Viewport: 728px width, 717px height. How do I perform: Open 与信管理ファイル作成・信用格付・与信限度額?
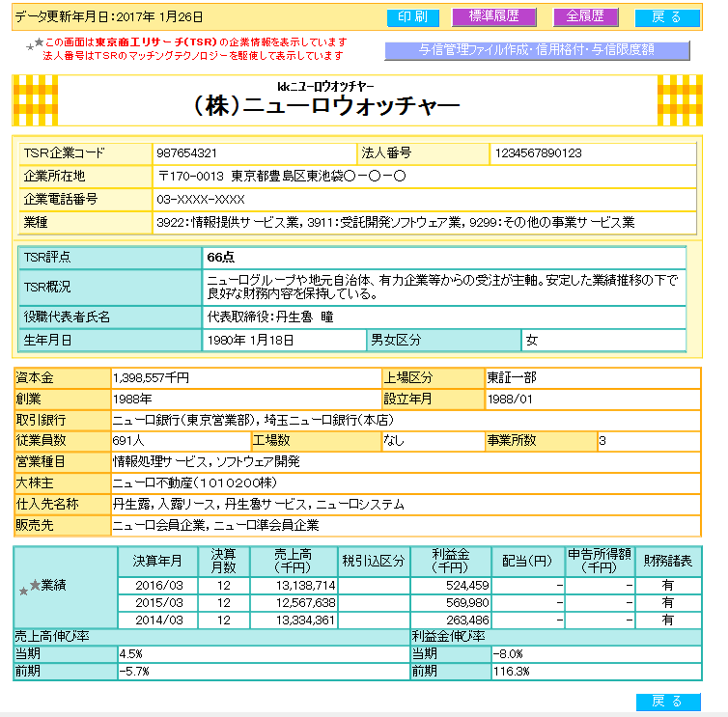[x=537, y=50]
